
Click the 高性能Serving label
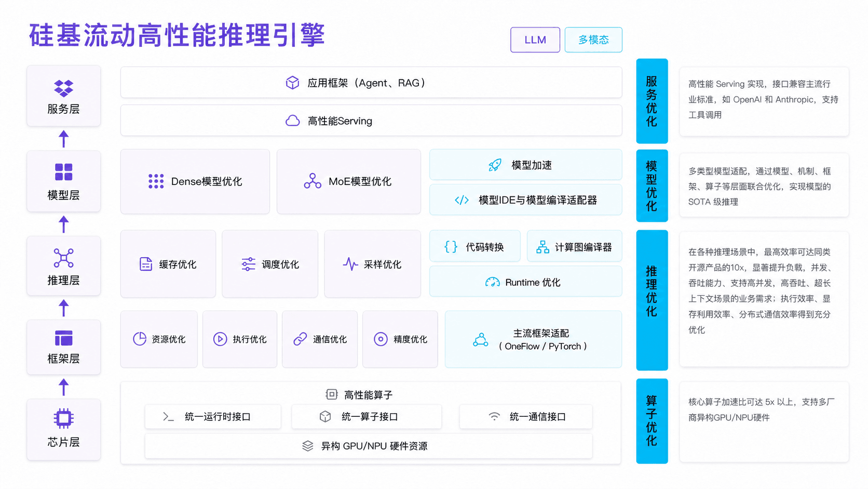[x=340, y=121]
